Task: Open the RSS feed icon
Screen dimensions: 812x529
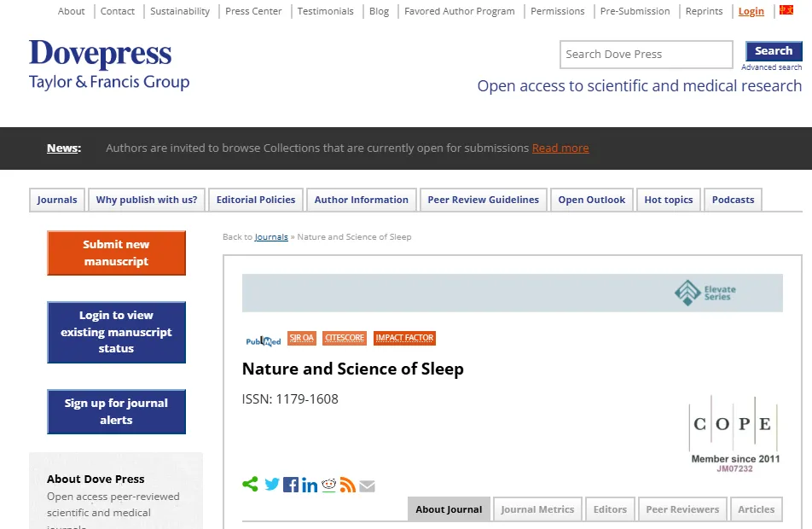Action: [347, 485]
